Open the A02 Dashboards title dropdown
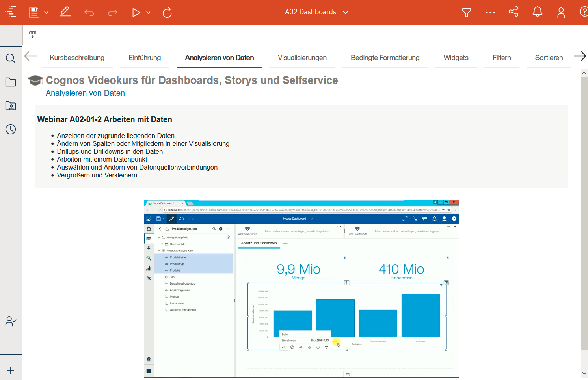Viewport: 588px width, 380px height. click(x=346, y=12)
